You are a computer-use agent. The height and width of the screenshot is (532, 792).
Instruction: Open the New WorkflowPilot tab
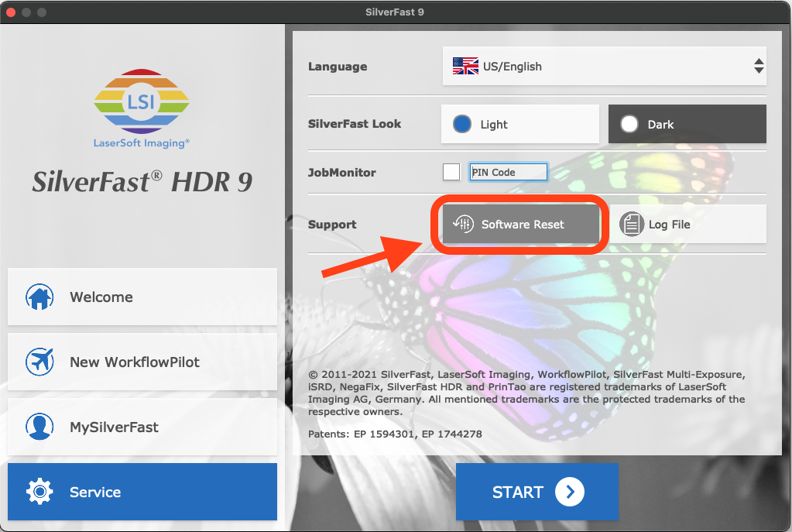(142, 362)
